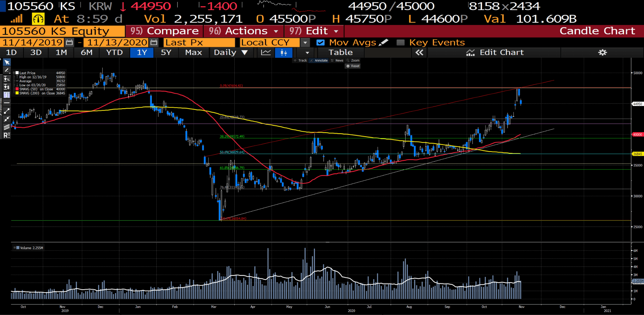644x315 pixels.
Task: Enable Track crosshair mode
Action: pos(300,60)
